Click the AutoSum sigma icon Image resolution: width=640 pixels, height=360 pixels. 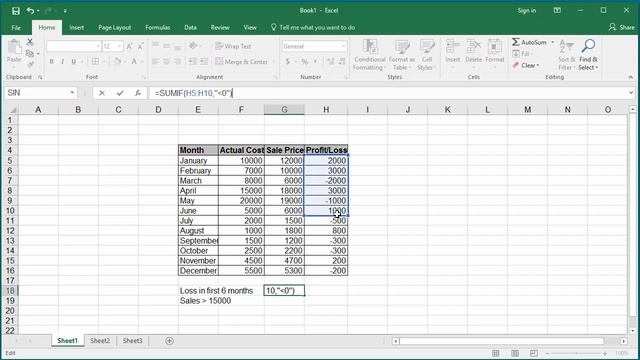pyautogui.click(x=516, y=42)
